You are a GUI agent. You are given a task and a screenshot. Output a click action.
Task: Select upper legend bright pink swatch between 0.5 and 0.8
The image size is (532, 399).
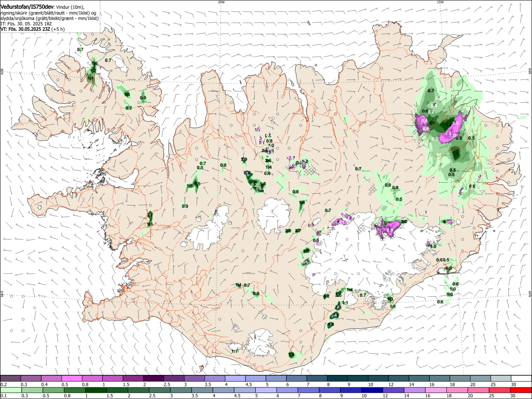[71, 379]
